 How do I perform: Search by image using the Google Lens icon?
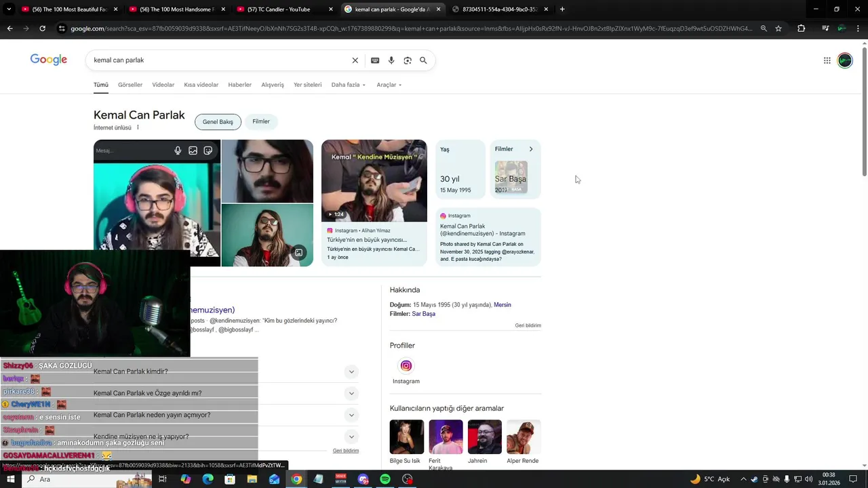[x=408, y=60]
